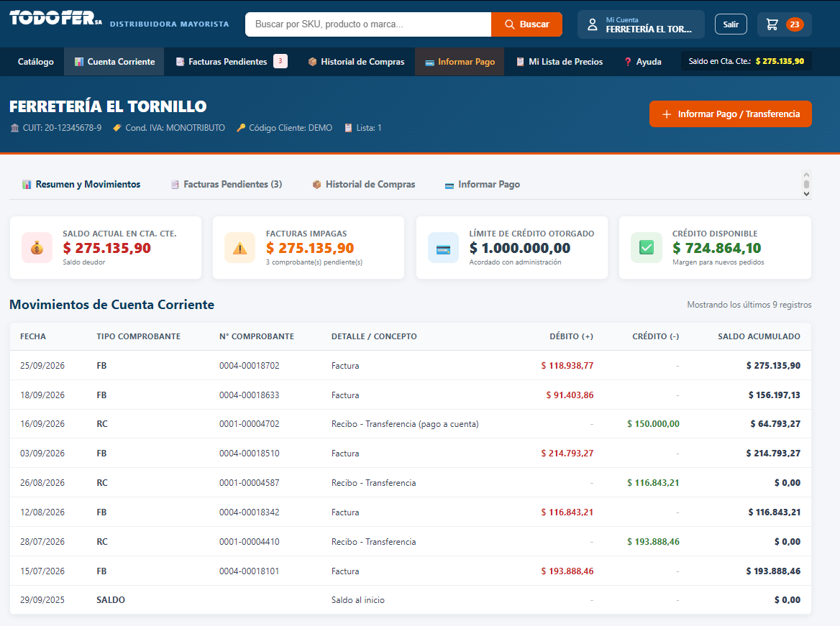Select Informar Pago in the navigation bar

coord(460,62)
